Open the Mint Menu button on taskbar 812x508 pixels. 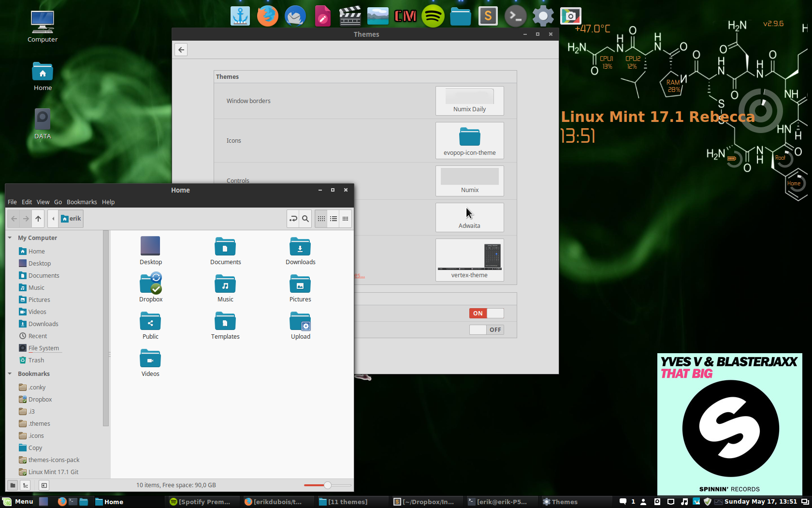18,502
